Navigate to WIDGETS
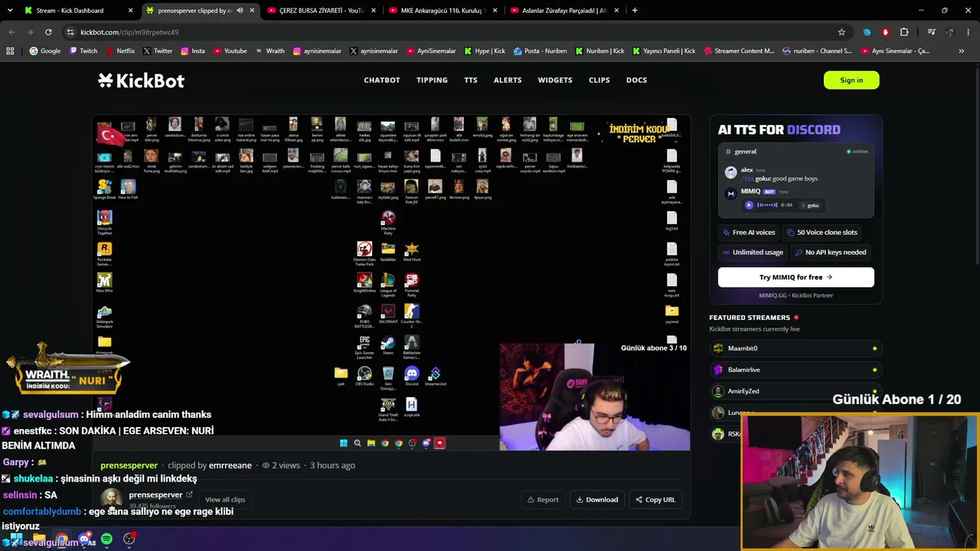980x551 pixels. pyautogui.click(x=555, y=80)
